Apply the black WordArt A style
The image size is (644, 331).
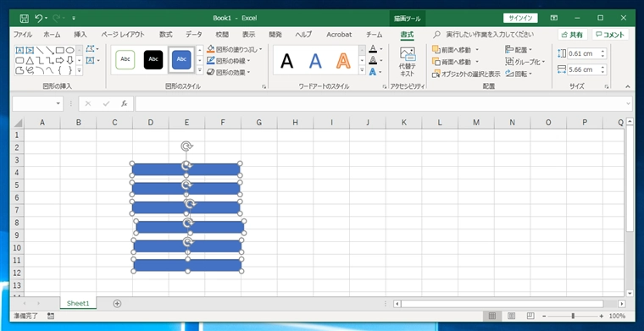tap(286, 61)
